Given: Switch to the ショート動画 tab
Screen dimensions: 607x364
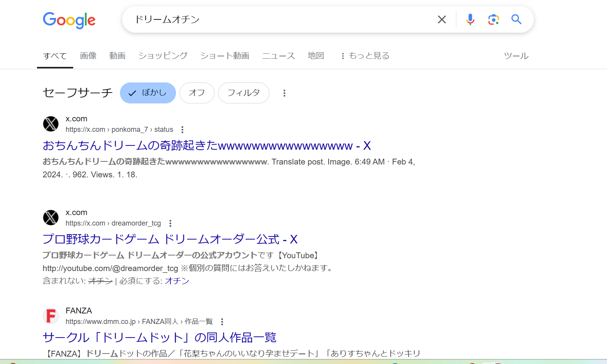Looking at the screenshot, I should click(225, 56).
